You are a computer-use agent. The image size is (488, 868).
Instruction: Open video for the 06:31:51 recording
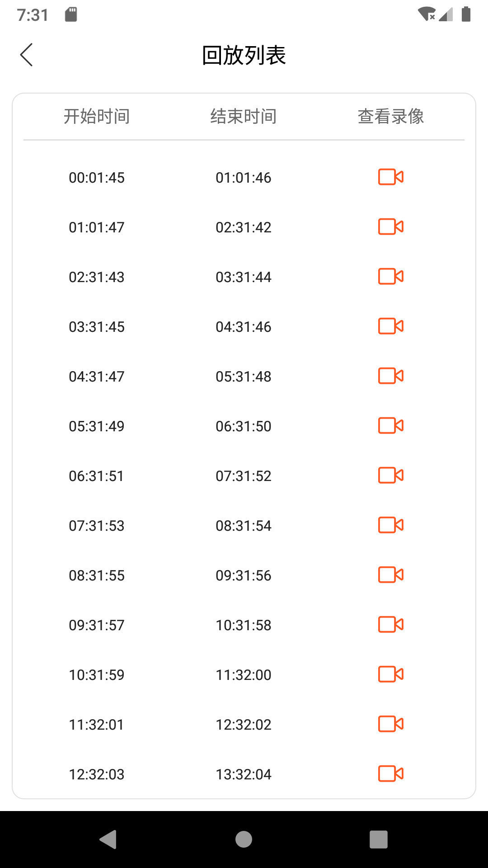[x=390, y=475]
